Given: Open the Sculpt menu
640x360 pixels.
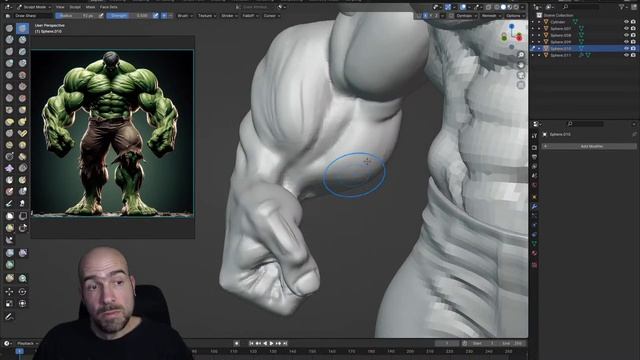Looking at the screenshot, I should (x=75, y=7).
